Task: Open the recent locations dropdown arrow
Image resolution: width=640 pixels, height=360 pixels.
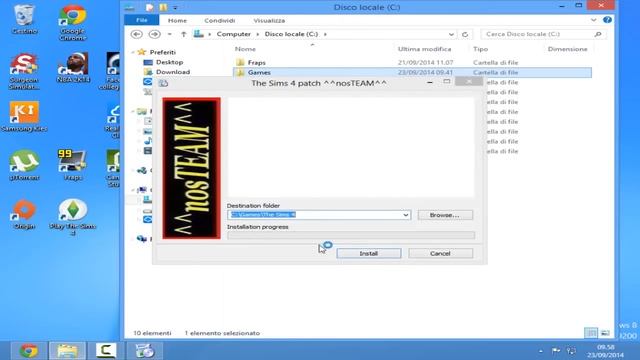Action: (x=169, y=34)
